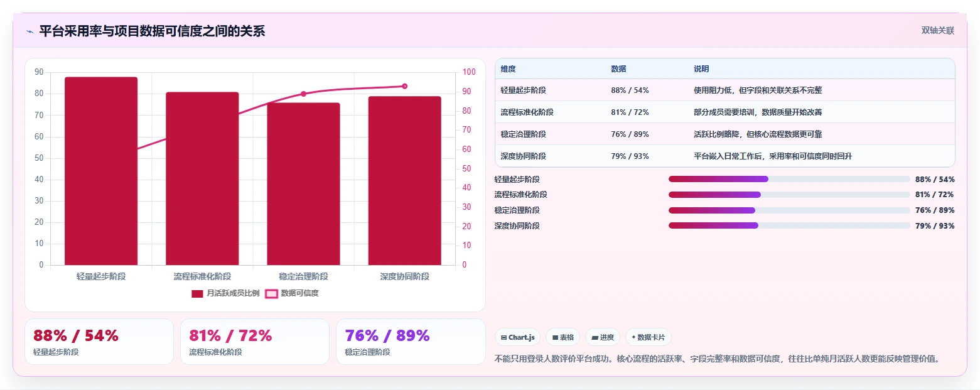980x390 pixels.
Task: Click the note 活跃比例略降，但核心流程数据更可靠
Action: tap(758, 134)
